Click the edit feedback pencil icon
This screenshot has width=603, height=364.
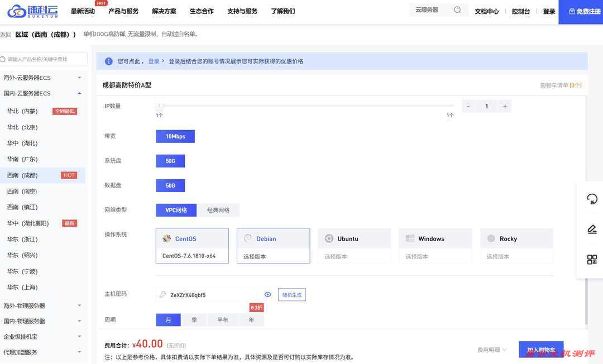(x=592, y=229)
